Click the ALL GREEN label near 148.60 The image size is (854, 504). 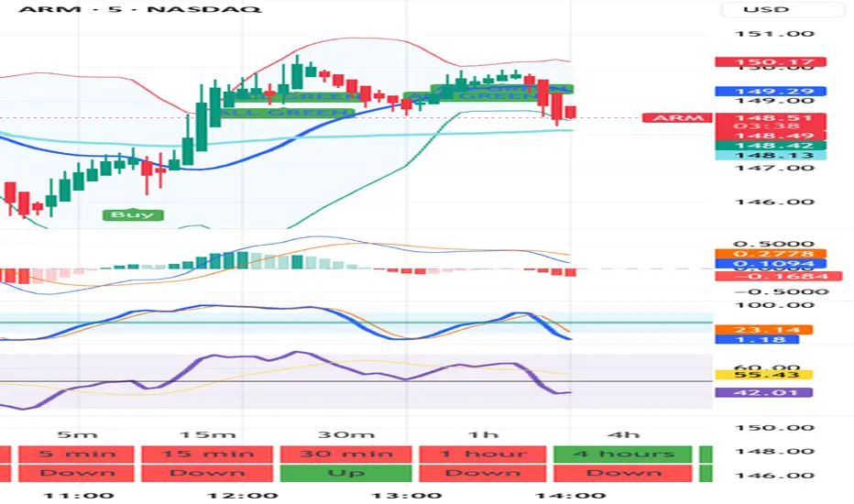pos(287,113)
